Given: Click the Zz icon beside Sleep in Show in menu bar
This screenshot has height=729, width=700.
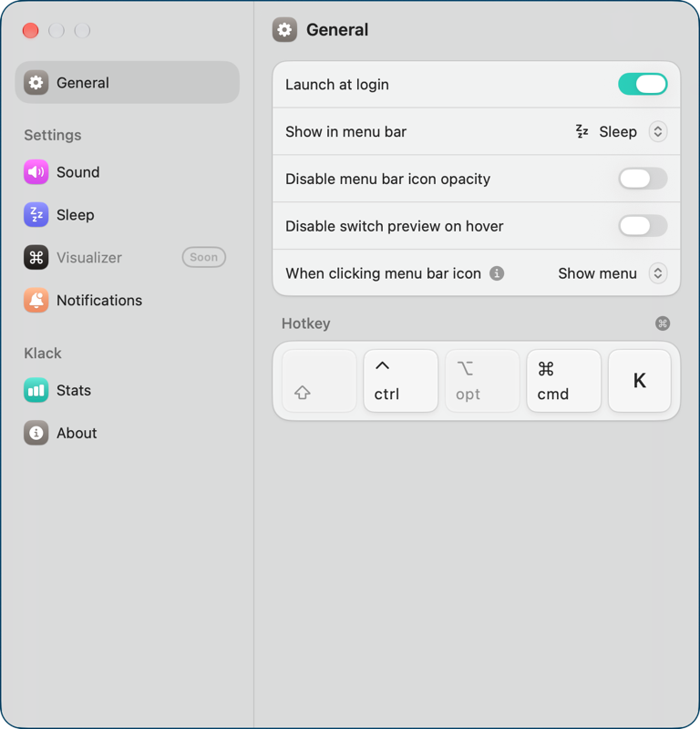Looking at the screenshot, I should pyautogui.click(x=582, y=131).
